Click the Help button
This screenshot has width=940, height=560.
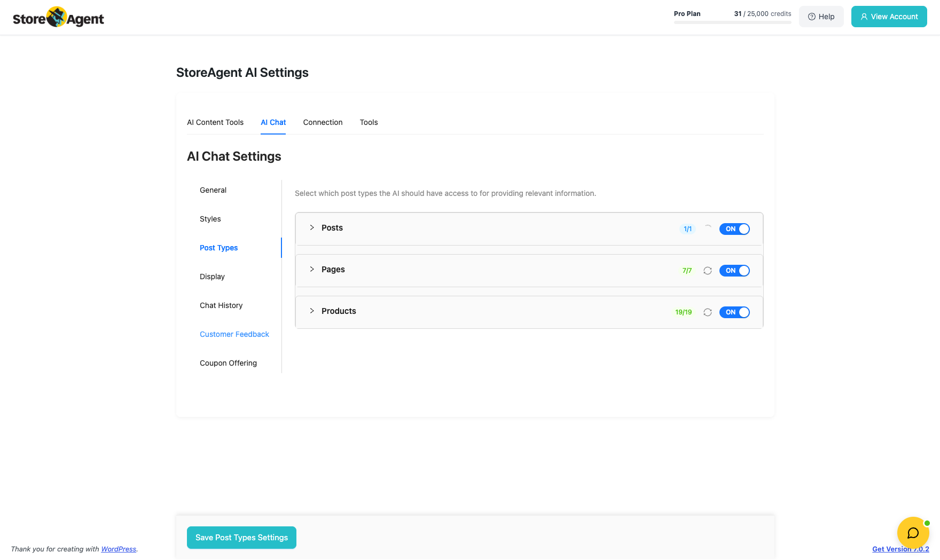click(x=821, y=17)
